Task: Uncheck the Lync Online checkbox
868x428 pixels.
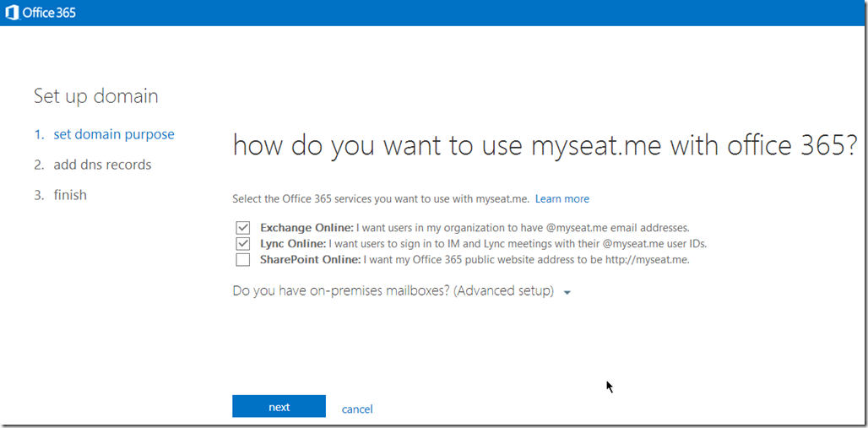Action: (242, 244)
